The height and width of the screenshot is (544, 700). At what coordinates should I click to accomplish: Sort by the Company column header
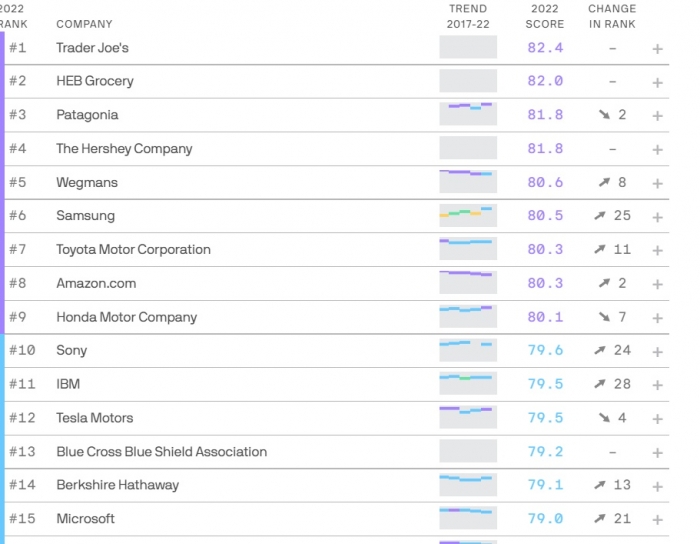84,24
